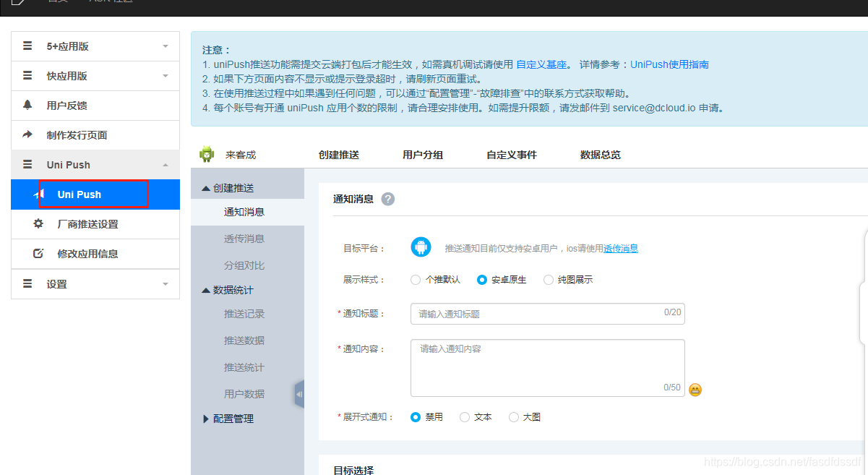This screenshot has height=475, width=868.
Task: Click the Android target platform icon
Action: pos(421,246)
